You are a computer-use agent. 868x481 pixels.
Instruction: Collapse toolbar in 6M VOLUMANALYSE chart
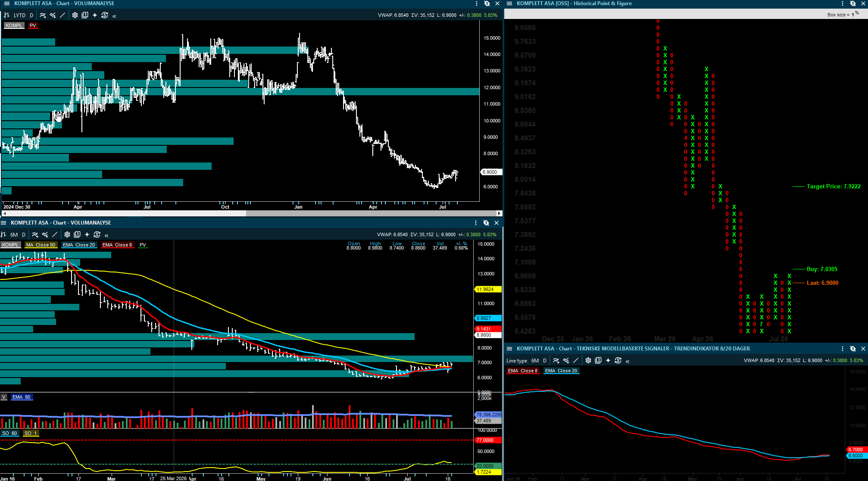coord(106,235)
